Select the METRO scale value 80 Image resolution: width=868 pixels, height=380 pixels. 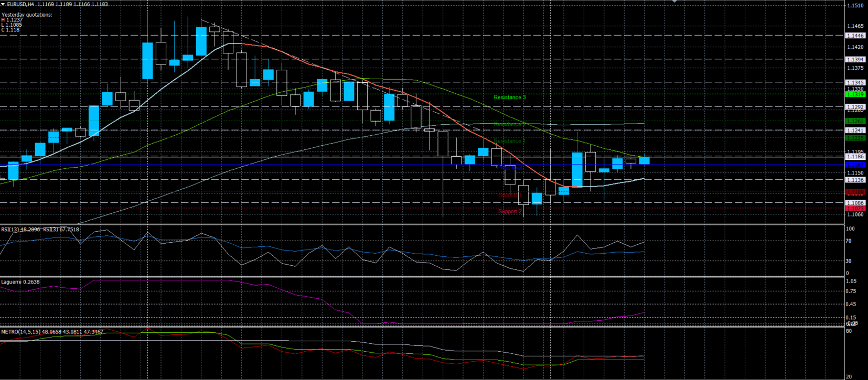click(x=849, y=331)
